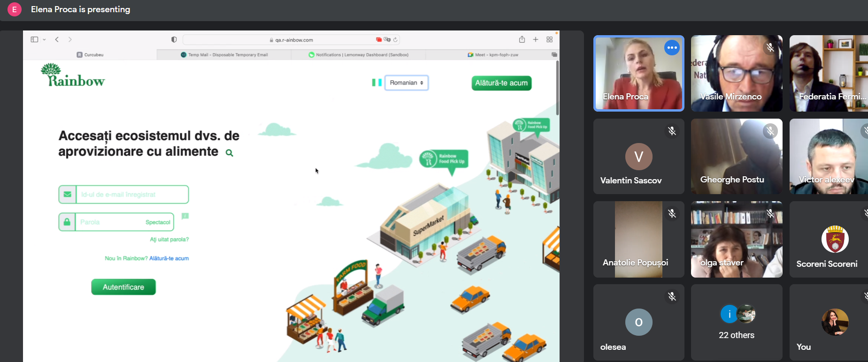The image size is (868, 362).
Task: Open Elena Proca's tile options menu
Action: pyautogui.click(x=672, y=48)
